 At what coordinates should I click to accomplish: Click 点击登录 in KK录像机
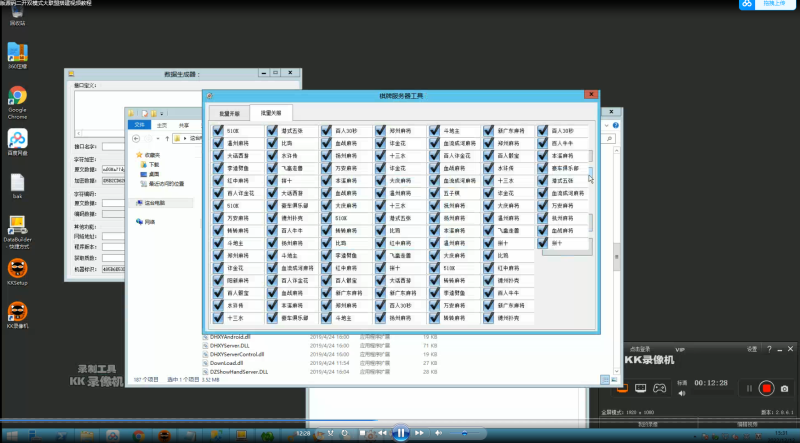click(640, 350)
